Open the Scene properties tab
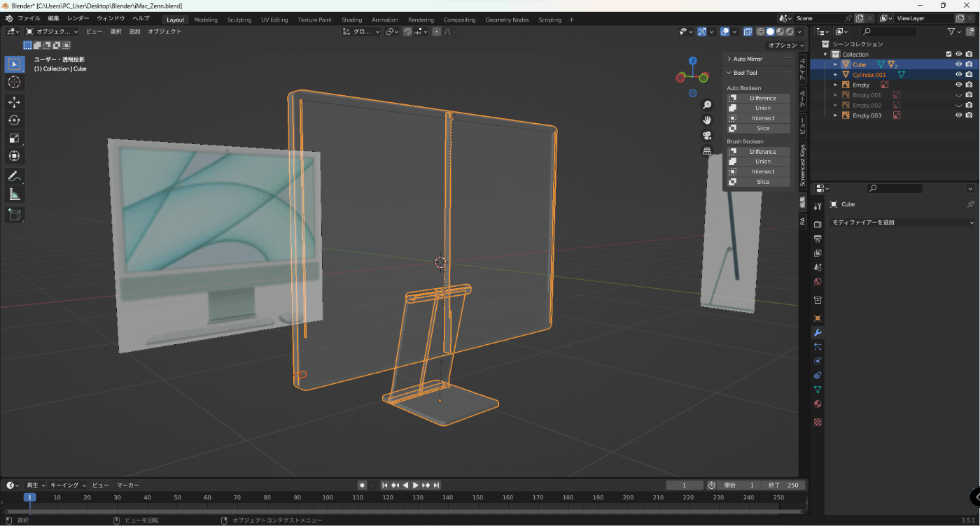 (x=818, y=268)
